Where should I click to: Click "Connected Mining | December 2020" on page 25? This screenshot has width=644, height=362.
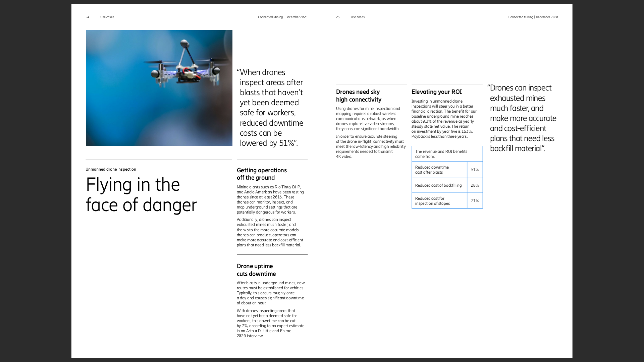point(533,17)
